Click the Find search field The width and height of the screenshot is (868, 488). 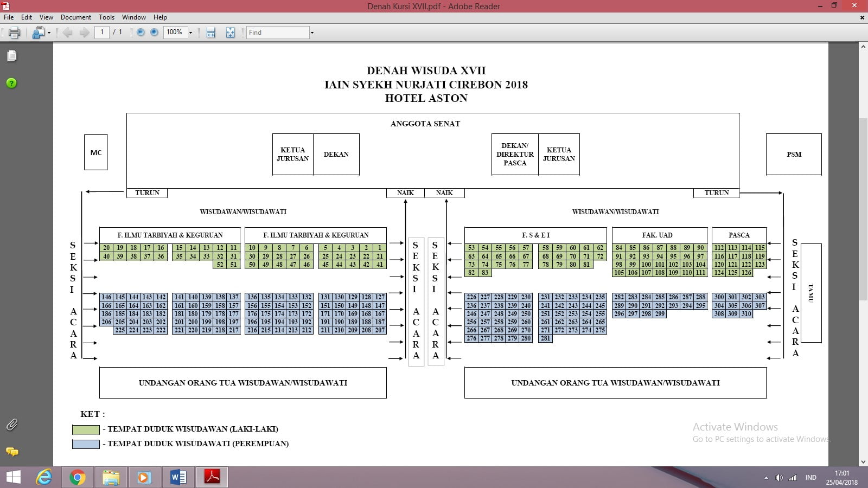click(278, 33)
